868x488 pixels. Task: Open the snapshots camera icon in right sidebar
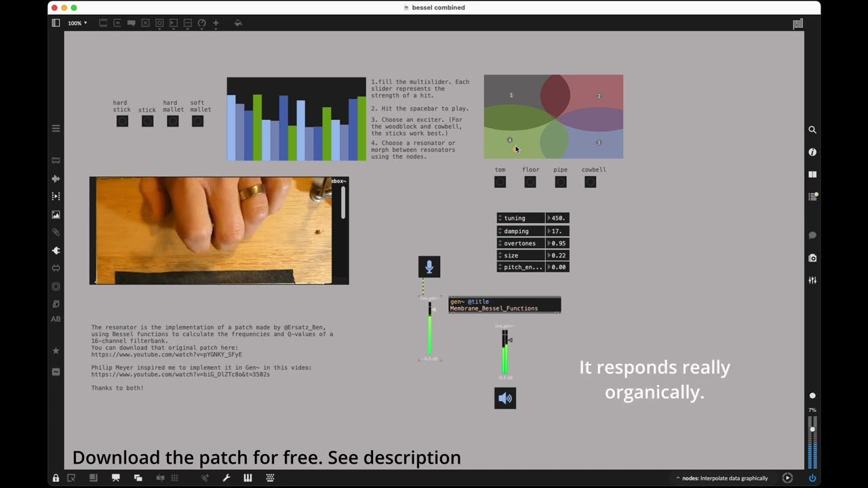tap(812, 258)
